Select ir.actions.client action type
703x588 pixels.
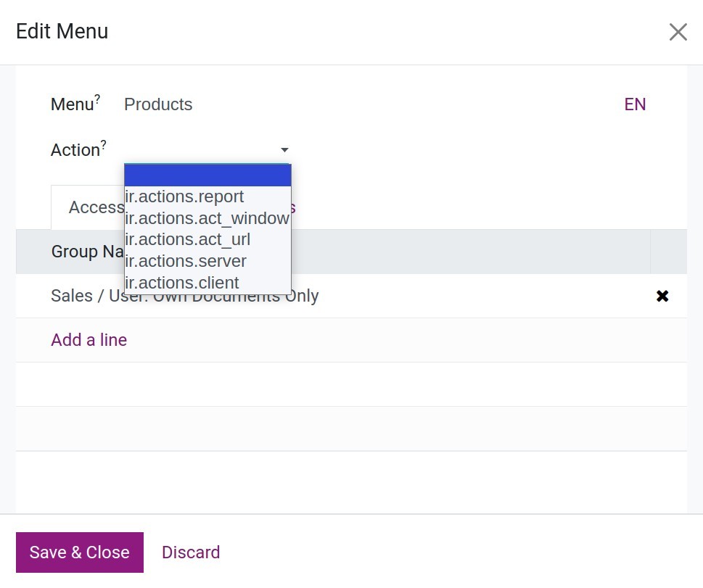182,283
